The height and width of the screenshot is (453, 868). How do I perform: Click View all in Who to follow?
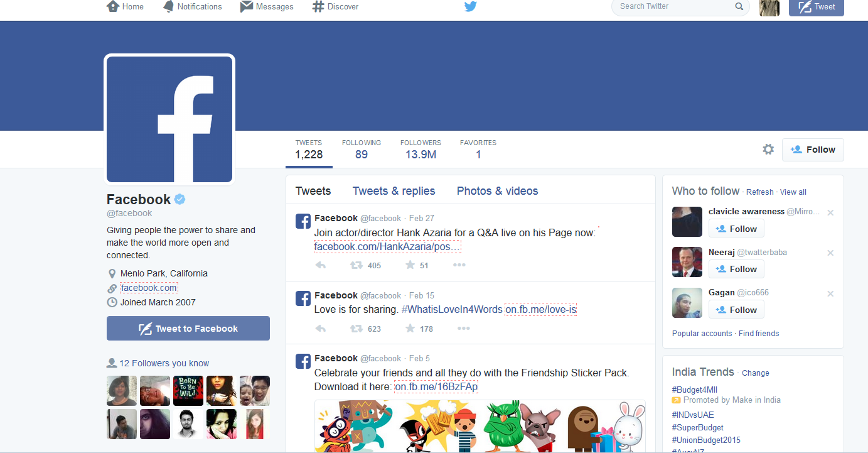point(793,192)
